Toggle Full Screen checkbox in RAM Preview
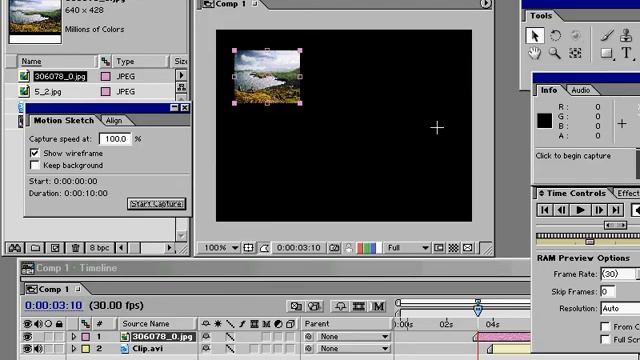The width and height of the screenshot is (640, 360). (605, 339)
